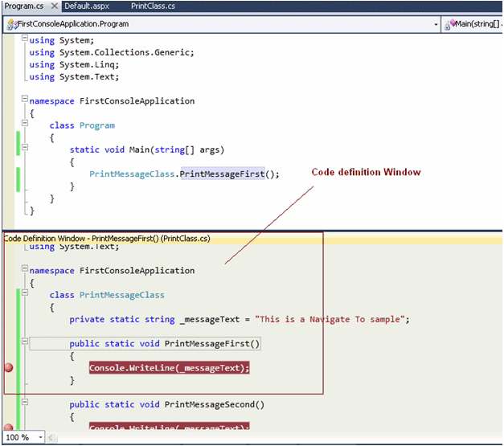Click 'string[] args' parameter in Main
Screen dimensions: 504x446
click(186, 150)
